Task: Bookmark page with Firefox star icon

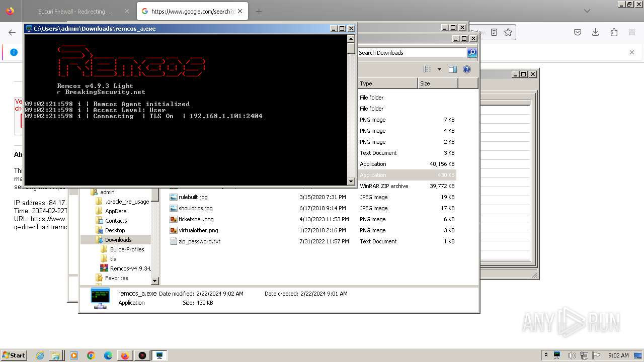Action: 508,32
